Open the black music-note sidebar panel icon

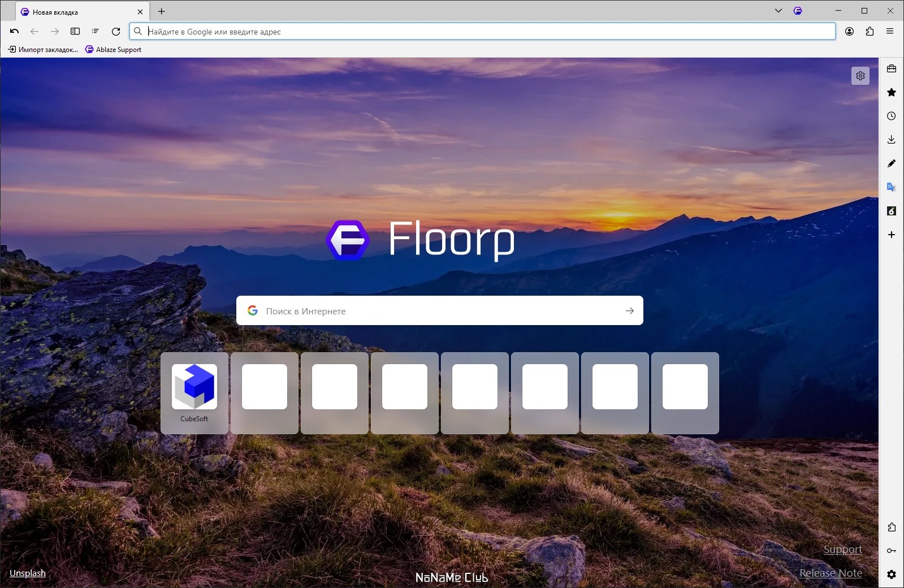(x=892, y=211)
